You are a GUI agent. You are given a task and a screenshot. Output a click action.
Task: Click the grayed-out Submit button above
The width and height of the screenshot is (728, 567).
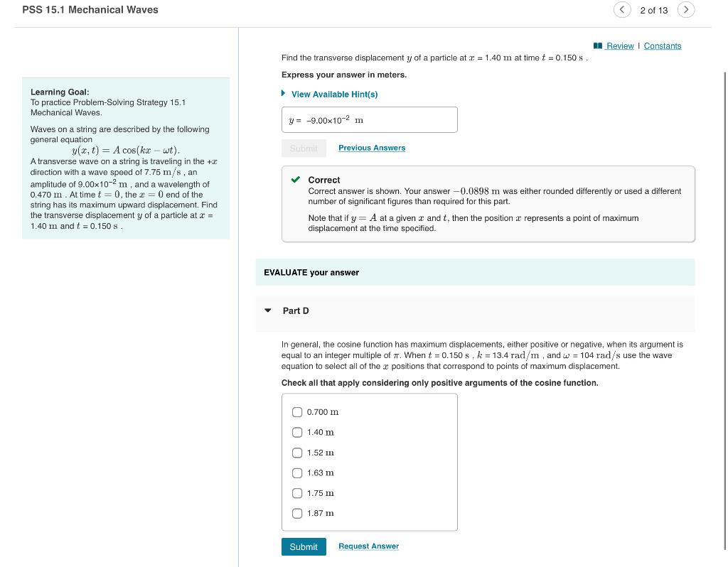point(304,148)
